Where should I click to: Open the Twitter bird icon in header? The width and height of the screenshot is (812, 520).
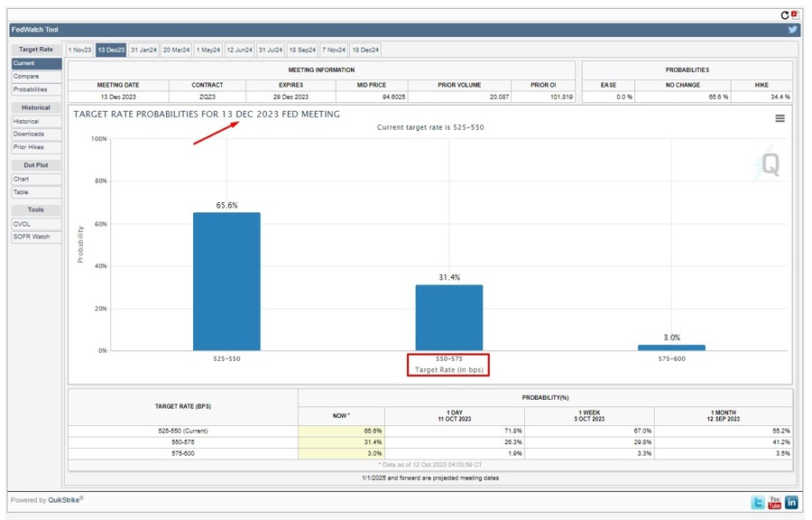tap(792, 30)
